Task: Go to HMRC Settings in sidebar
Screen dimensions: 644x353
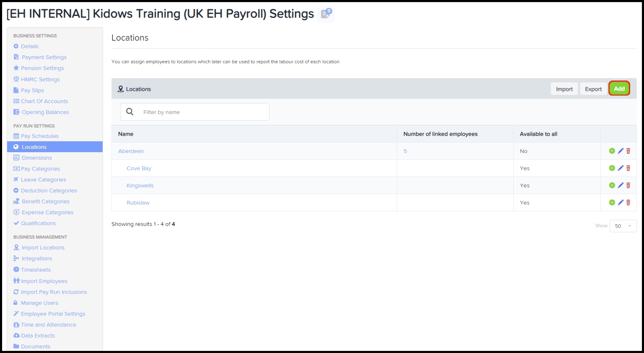Action: 40,79
